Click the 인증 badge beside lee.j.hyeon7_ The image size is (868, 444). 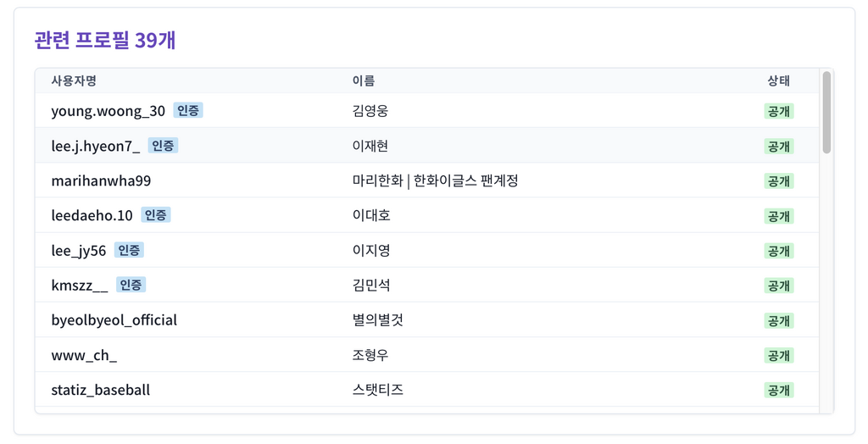click(163, 145)
